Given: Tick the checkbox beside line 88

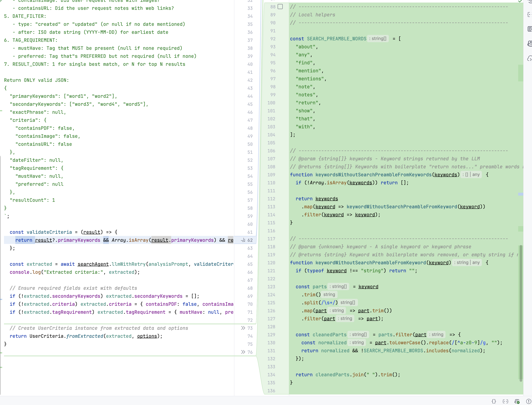Looking at the screenshot, I should pos(280,7).
